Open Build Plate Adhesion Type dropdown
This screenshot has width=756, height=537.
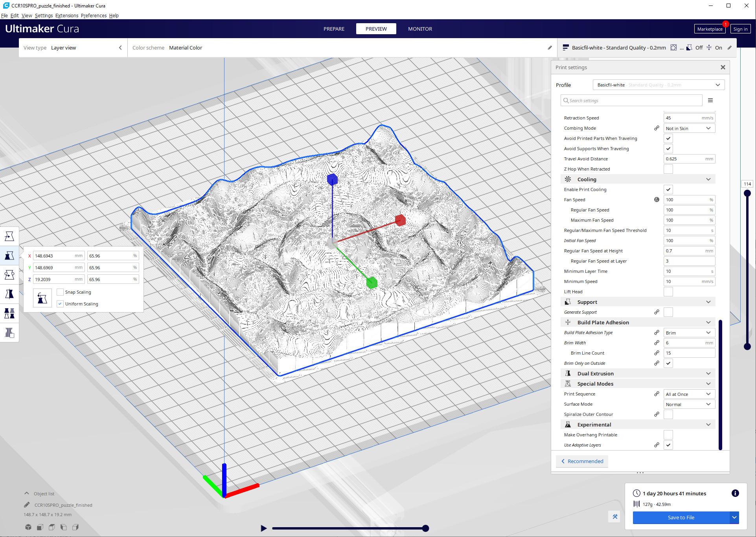pos(689,333)
